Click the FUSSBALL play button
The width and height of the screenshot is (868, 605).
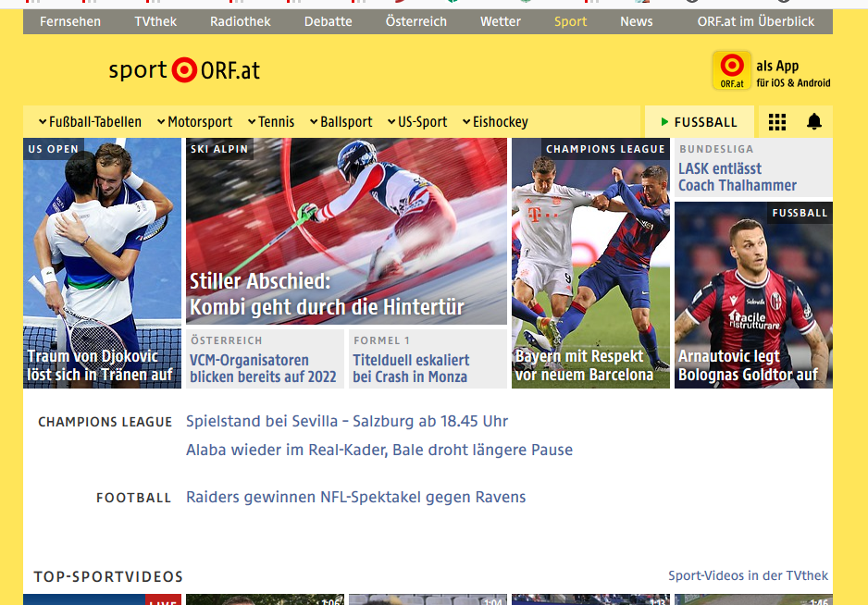tap(700, 122)
